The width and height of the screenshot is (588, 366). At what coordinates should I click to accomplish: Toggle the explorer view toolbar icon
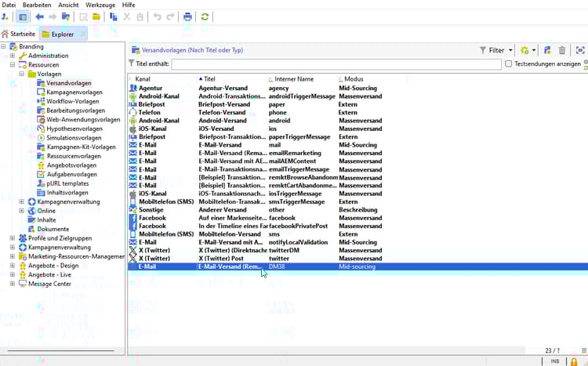coord(23,17)
